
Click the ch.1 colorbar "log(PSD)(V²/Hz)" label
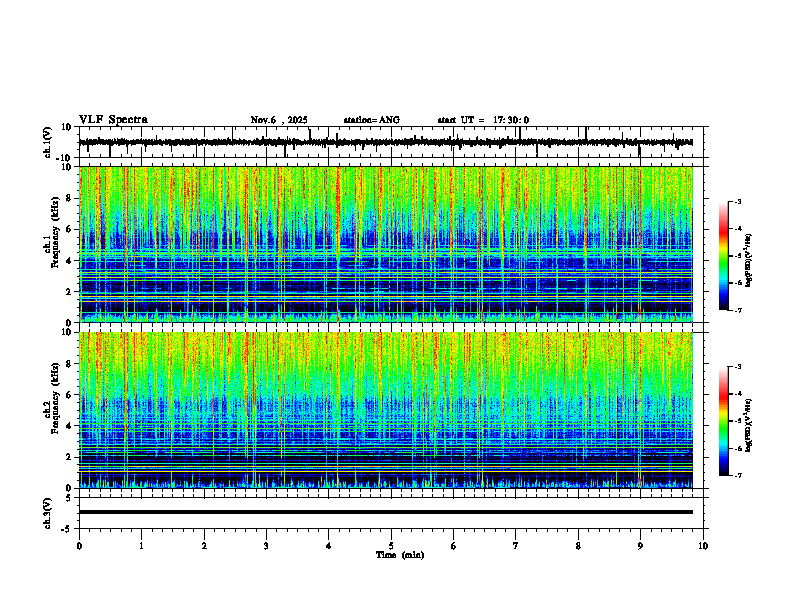(749, 261)
